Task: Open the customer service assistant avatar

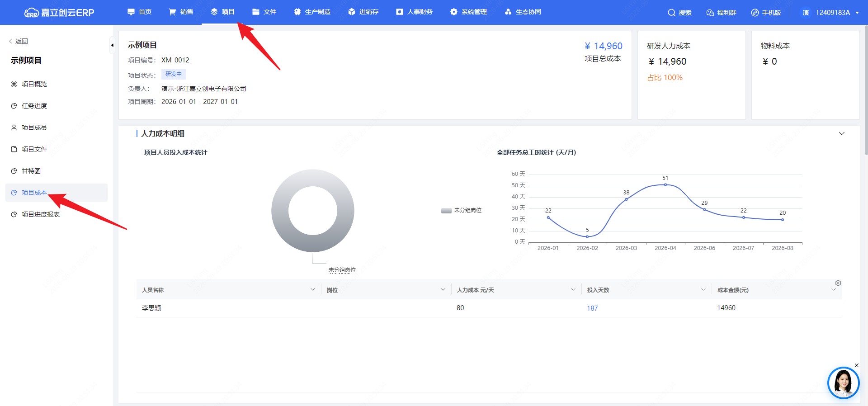Action: (843, 383)
